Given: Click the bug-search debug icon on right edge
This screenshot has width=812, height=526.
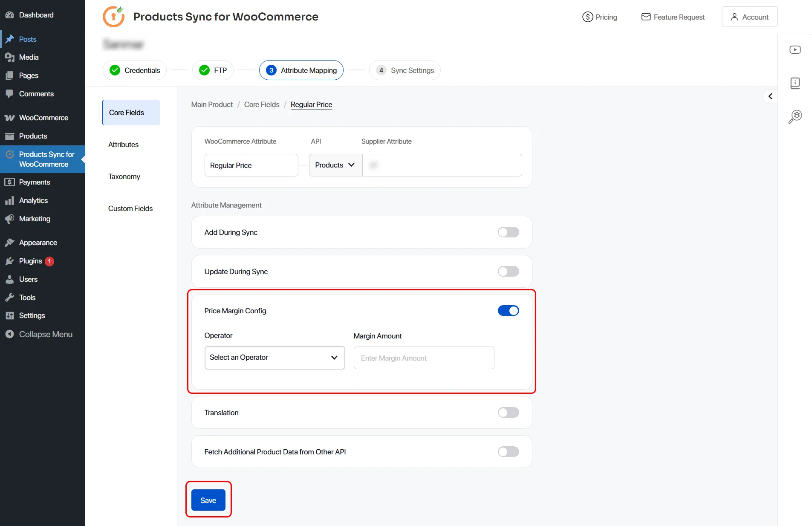Looking at the screenshot, I should click(x=795, y=116).
